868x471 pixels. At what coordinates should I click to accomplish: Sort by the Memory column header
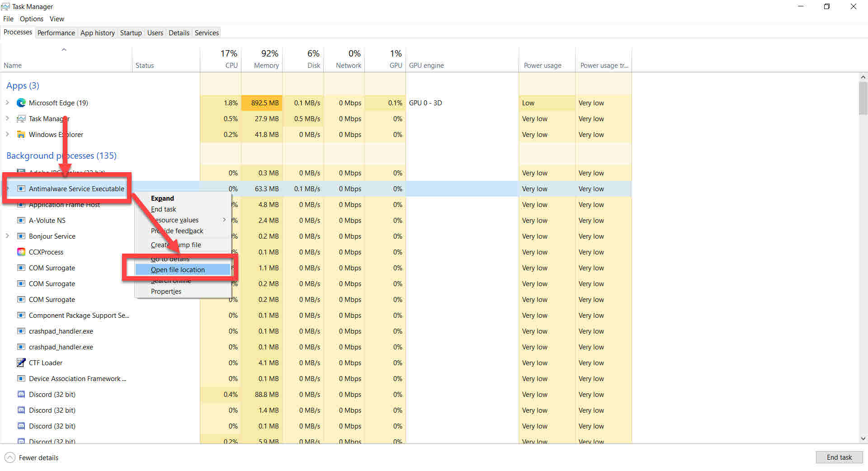tap(262, 59)
